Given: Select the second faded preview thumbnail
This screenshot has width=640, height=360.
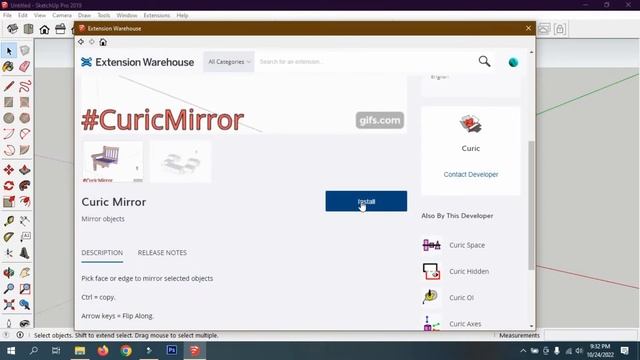Looking at the screenshot, I should (x=181, y=161).
